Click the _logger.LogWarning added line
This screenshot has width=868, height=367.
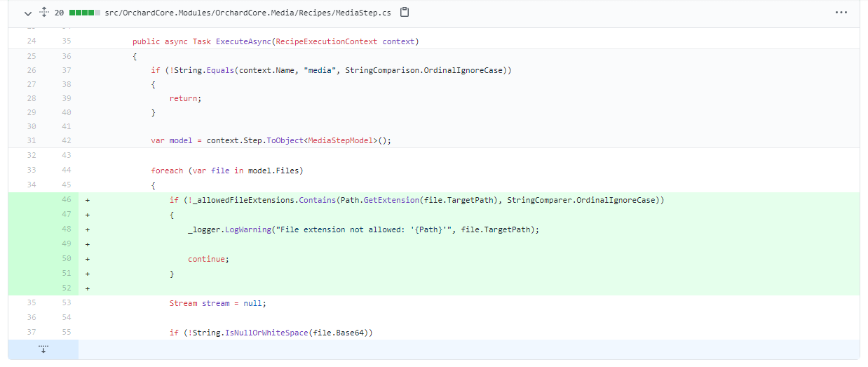coord(364,229)
